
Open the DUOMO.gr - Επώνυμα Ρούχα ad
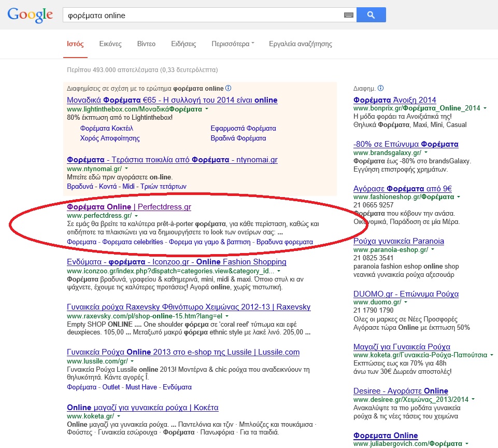coord(406,294)
